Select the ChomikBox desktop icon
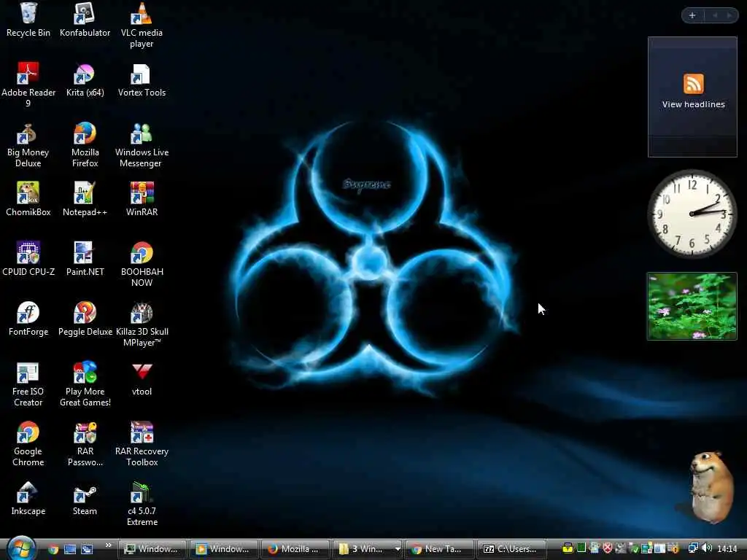The image size is (747, 560). [28, 199]
